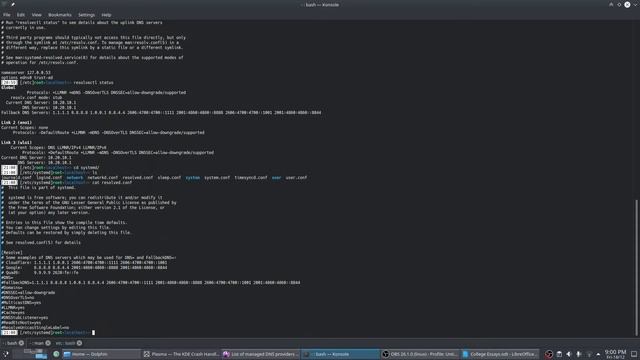This screenshot has height=360, width=640.
Task: Switch to College Essays LibreOffice window
Action: click(x=500, y=354)
